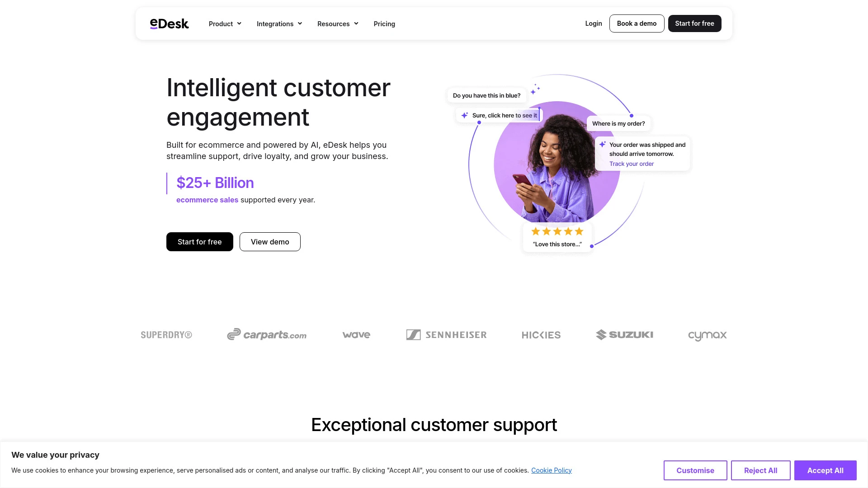The image size is (868, 488).
Task: Click the Sennheiser logo
Action: coord(446,334)
